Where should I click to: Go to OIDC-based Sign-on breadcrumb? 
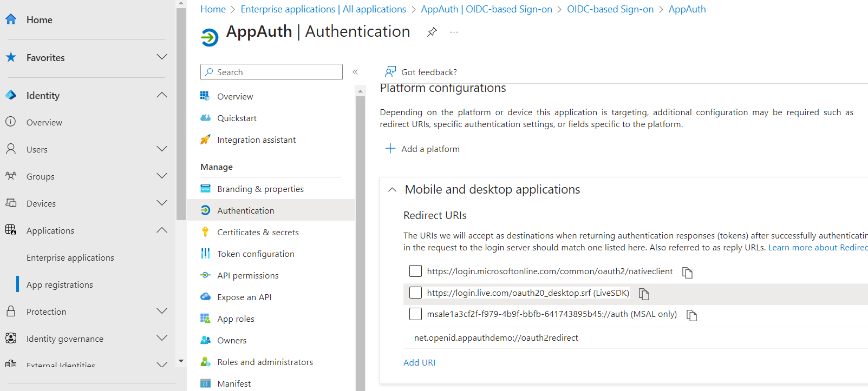(x=610, y=9)
